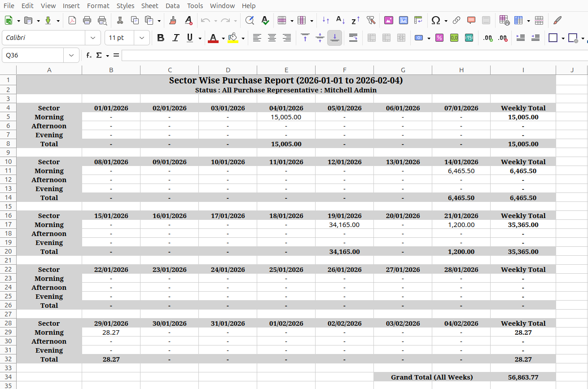The height and width of the screenshot is (389, 588).
Task: Toggle Align Top
Action: tap(305, 38)
